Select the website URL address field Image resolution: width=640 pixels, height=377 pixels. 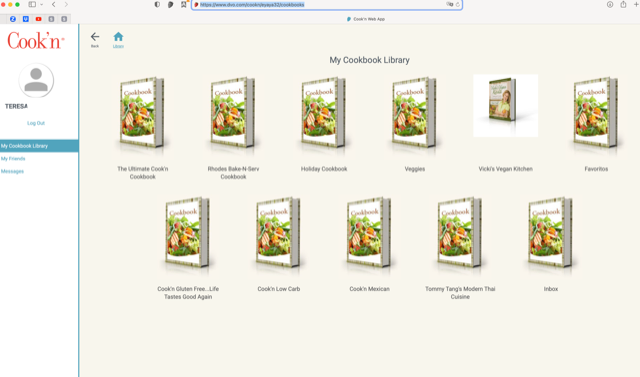click(x=327, y=4)
